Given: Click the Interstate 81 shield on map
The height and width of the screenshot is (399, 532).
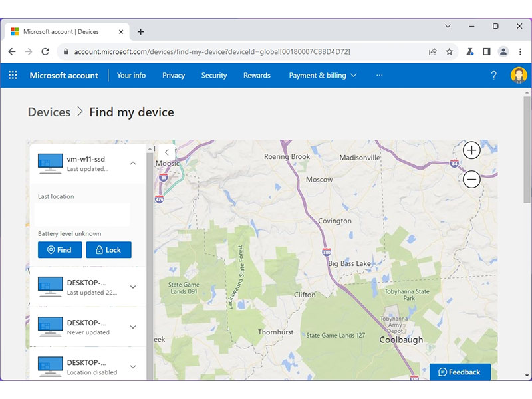Looking at the screenshot, I should tap(163, 177).
